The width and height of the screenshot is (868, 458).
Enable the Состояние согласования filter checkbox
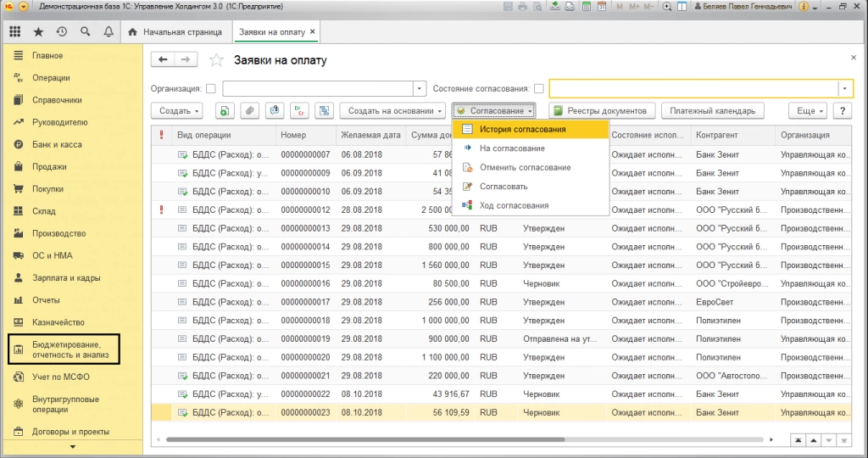click(x=539, y=88)
